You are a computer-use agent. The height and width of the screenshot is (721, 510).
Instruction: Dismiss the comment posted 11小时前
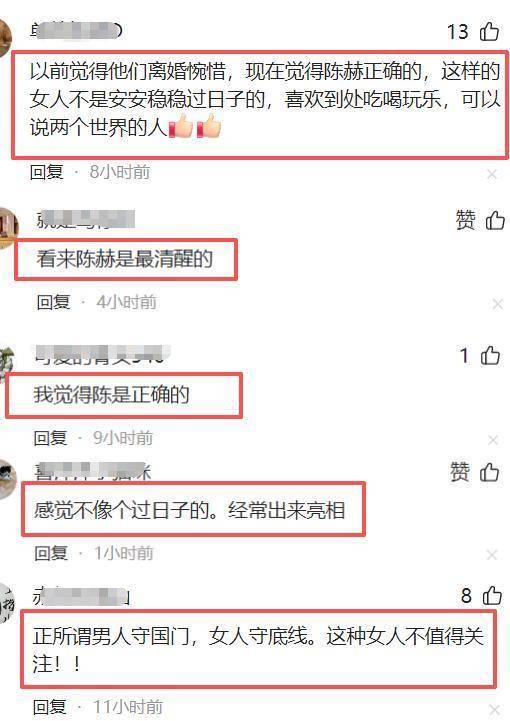(494, 709)
